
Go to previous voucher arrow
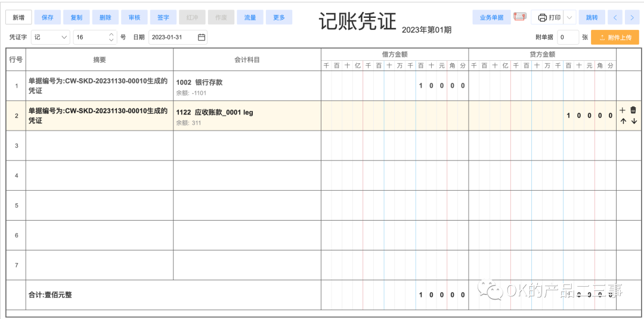(x=615, y=17)
